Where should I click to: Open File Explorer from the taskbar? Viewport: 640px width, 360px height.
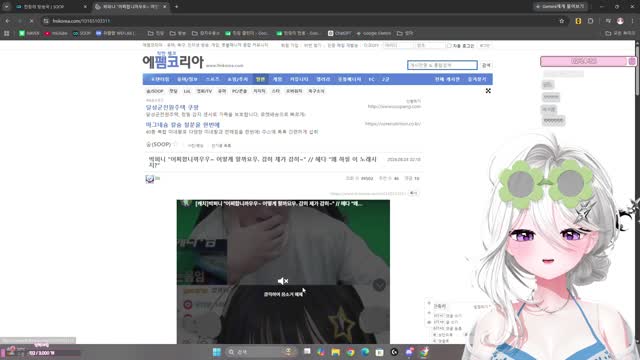pyautogui.click(x=336, y=352)
